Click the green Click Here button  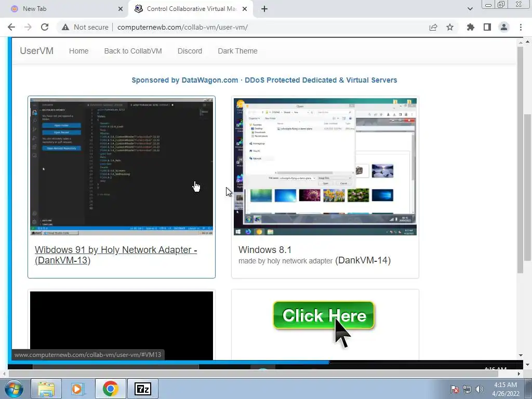pos(324,315)
